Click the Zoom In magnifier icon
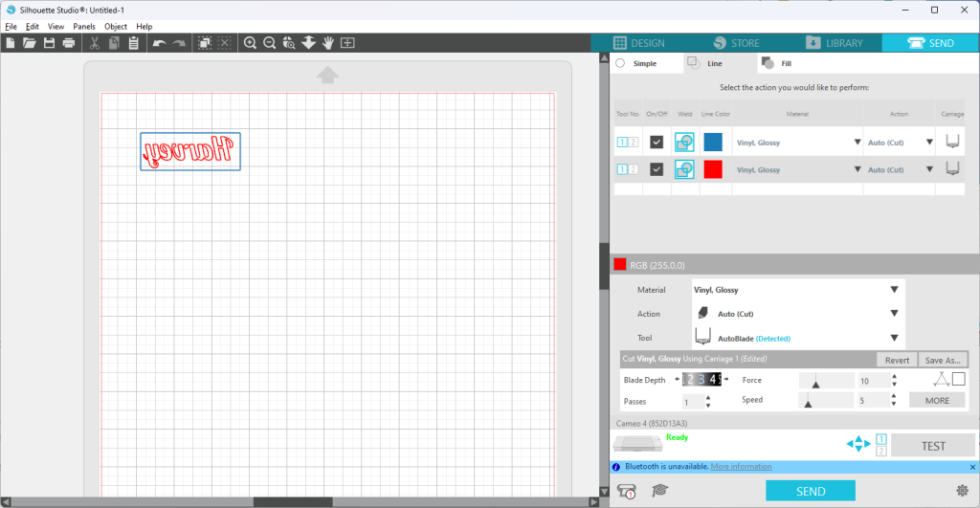The height and width of the screenshot is (508, 980). (x=250, y=43)
